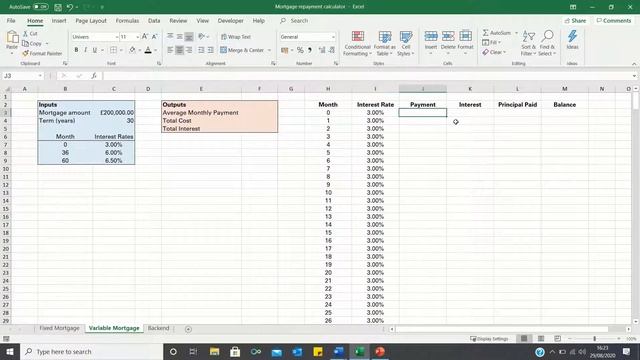Click the increase decimal icon
The width and height of the screenshot is (640, 360).
tap(322, 50)
